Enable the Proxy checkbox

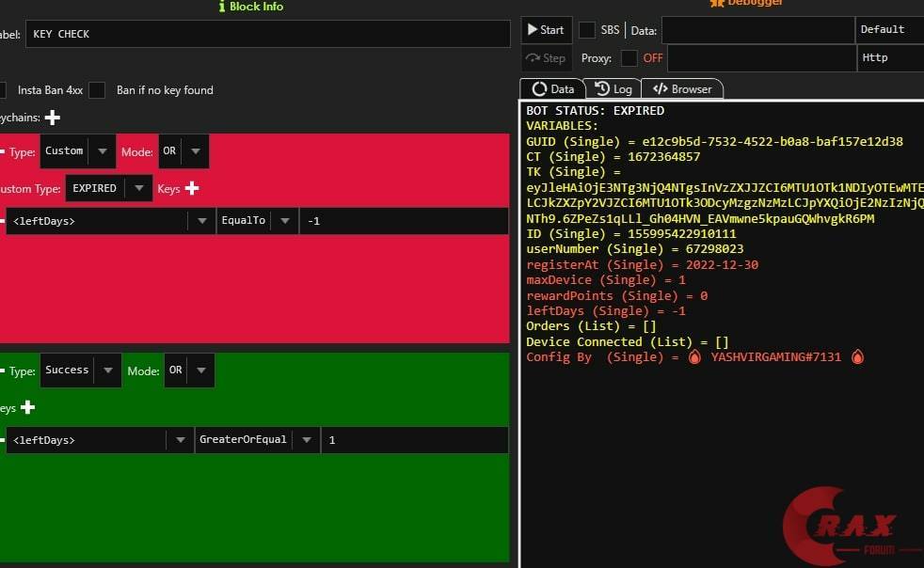629,58
